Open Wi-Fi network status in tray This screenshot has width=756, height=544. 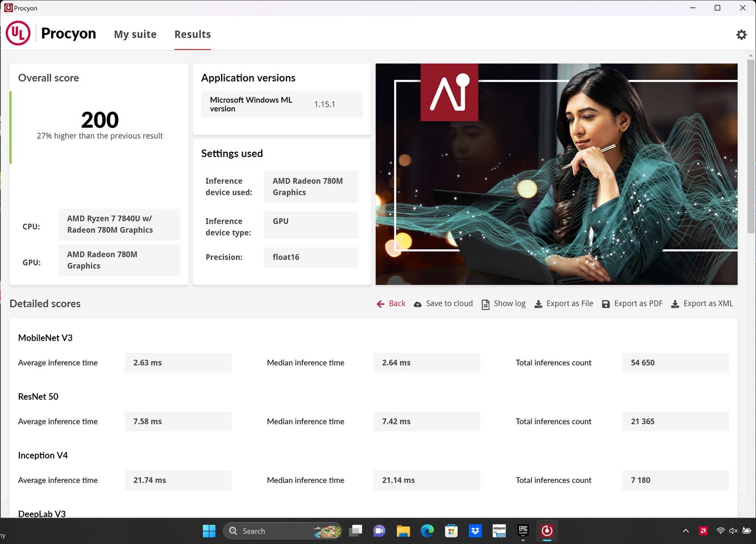pos(721,531)
